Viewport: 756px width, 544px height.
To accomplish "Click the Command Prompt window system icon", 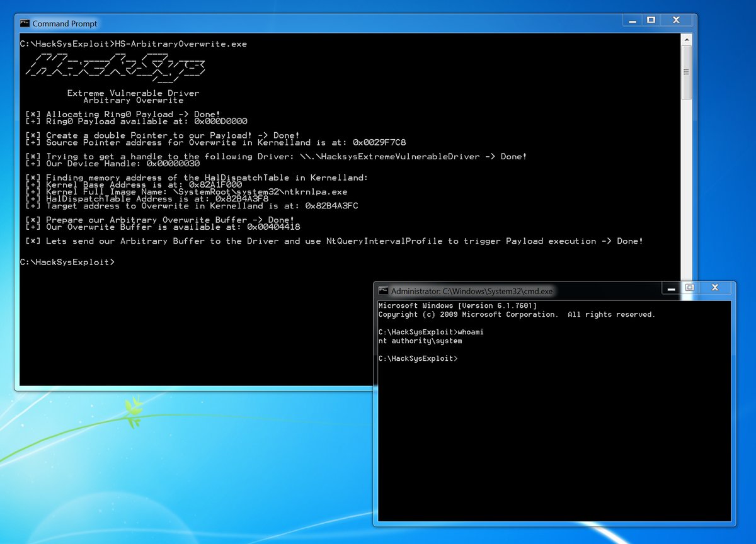I will pos(25,23).
